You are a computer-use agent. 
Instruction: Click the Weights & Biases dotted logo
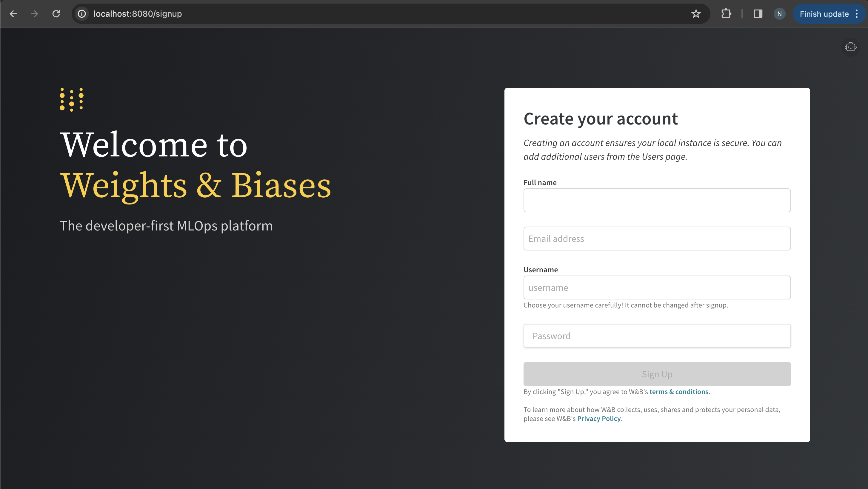click(x=71, y=99)
